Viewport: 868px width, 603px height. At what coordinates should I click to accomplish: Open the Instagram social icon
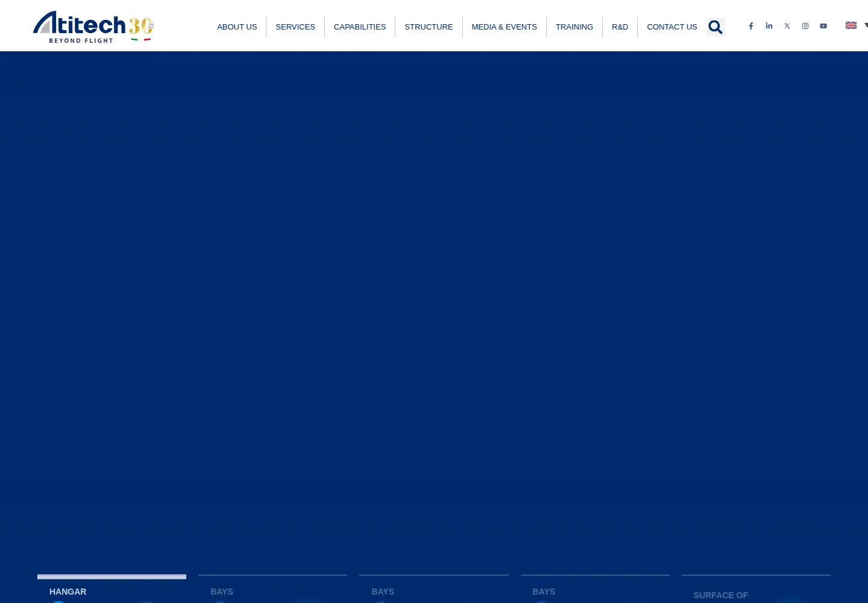click(805, 26)
